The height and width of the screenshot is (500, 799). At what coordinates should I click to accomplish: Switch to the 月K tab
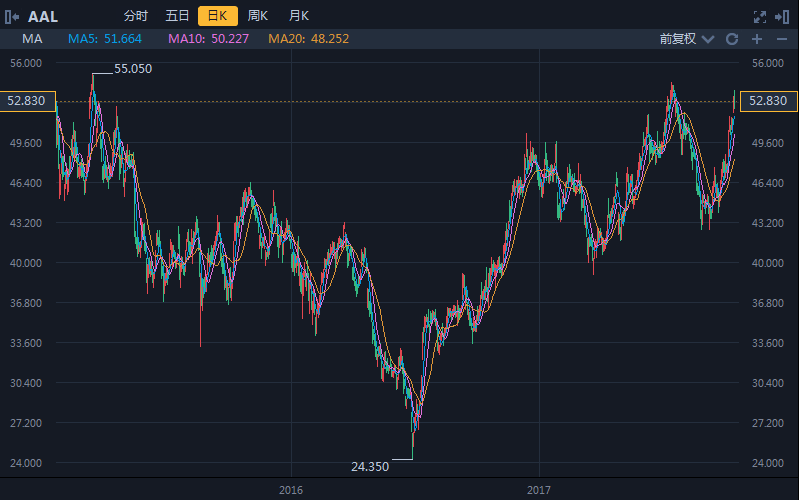[298, 16]
